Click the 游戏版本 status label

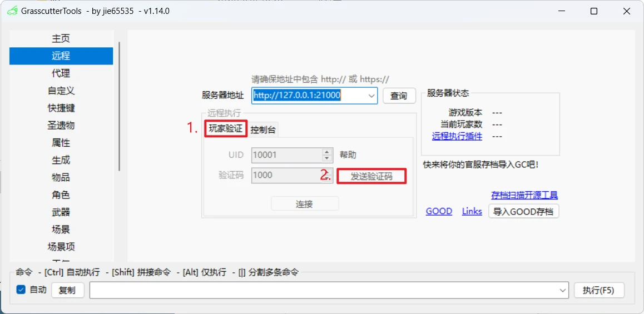465,112
